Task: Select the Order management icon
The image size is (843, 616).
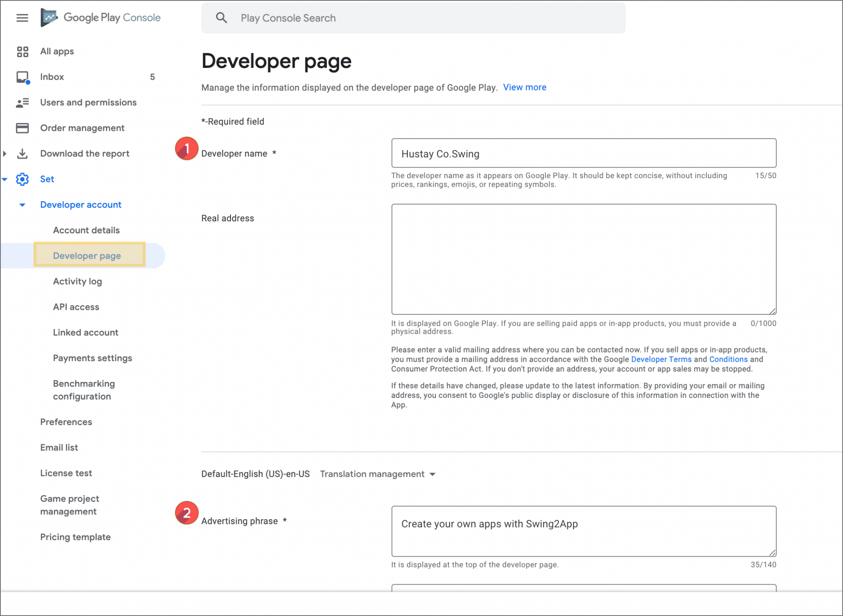Action: 23,128
